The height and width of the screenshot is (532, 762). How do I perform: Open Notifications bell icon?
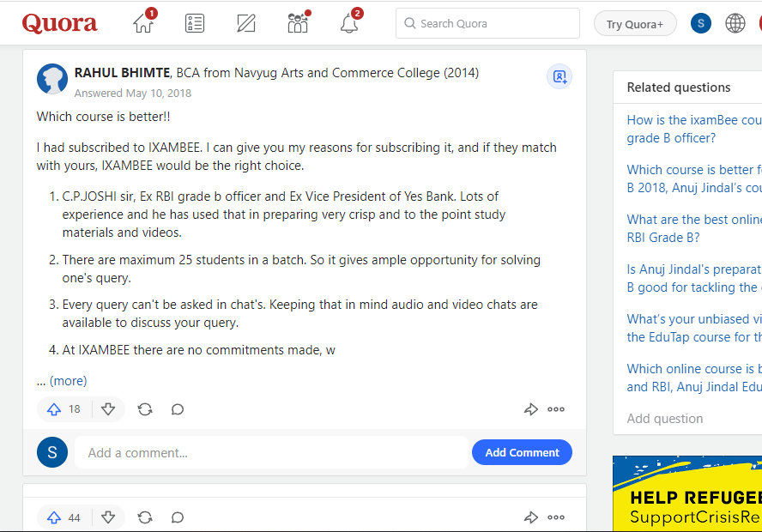[350, 22]
